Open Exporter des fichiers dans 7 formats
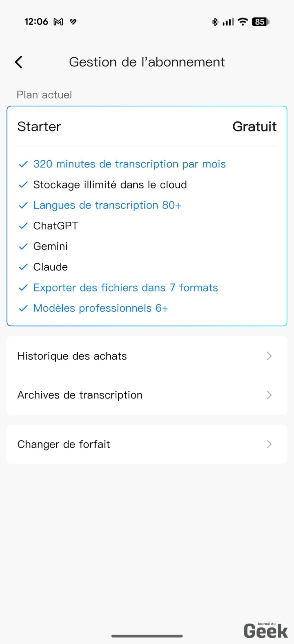Image resolution: width=294 pixels, height=644 pixels. [x=125, y=288]
